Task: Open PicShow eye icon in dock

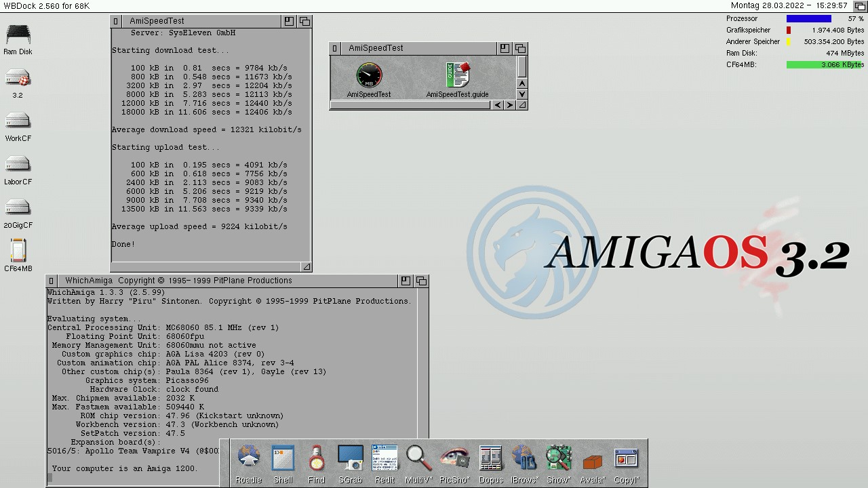Action: (x=454, y=458)
